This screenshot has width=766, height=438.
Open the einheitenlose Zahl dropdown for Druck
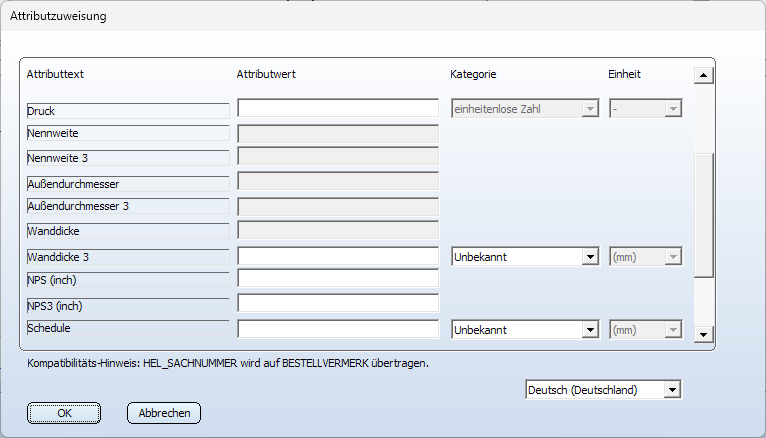525,109
